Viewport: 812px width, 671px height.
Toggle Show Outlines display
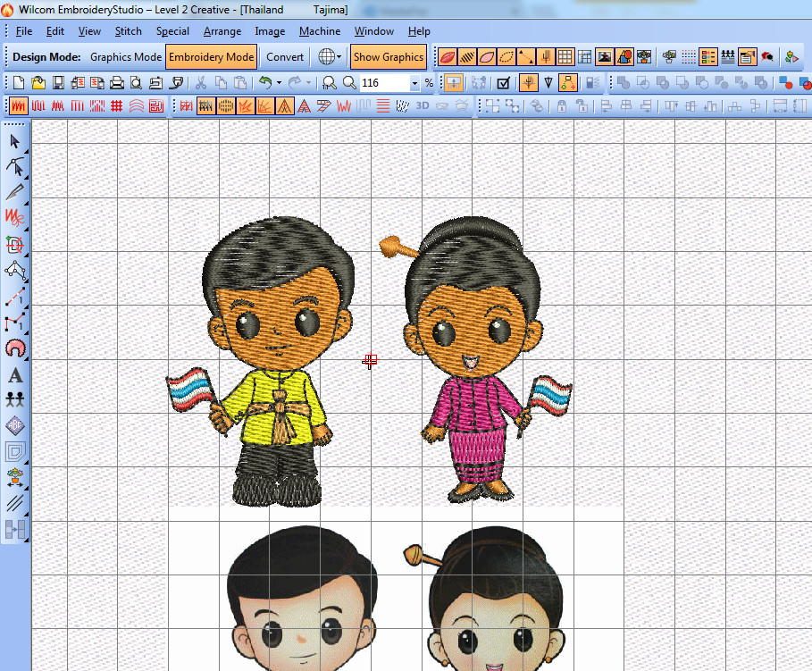(x=486, y=57)
